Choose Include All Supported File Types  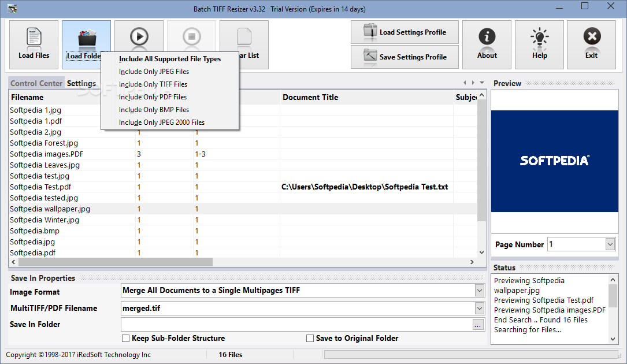pos(170,59)
